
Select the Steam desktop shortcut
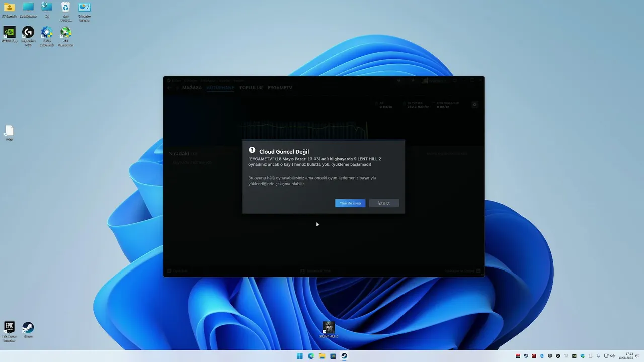pos(28,330)
